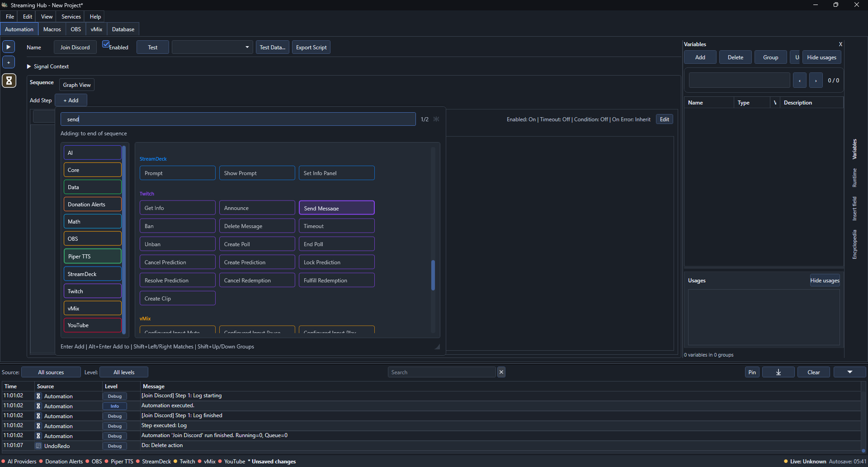Image resolution: width=868 pixels, height=467 pixels.
Task: Open the File menu
Action: pos(10,17)
